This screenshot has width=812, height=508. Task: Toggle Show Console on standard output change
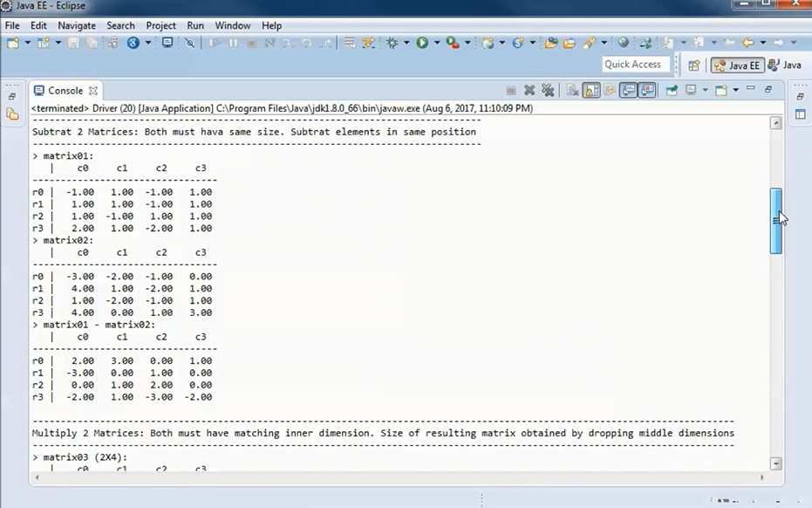[x=628, y=91]
